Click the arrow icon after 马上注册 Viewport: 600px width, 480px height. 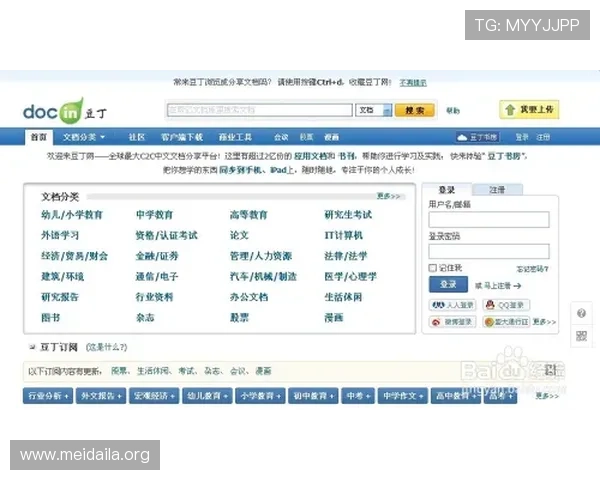[517, 286]
